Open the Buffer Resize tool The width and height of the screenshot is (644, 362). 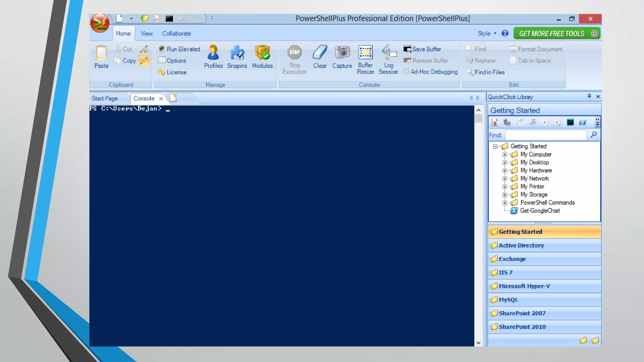point(365,53)
